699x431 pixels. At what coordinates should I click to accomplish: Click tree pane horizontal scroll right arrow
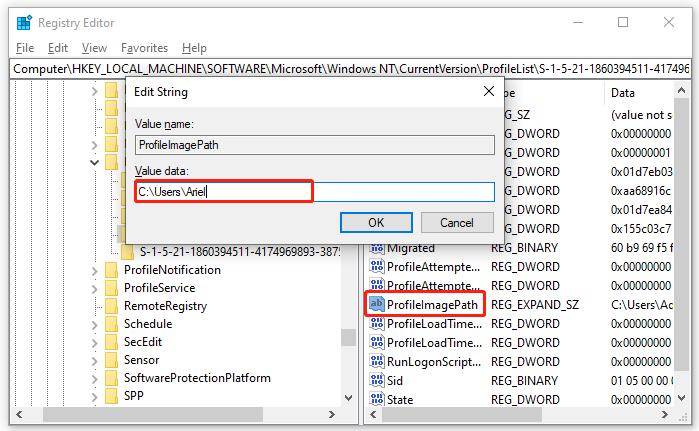click(x=331, y=415)
